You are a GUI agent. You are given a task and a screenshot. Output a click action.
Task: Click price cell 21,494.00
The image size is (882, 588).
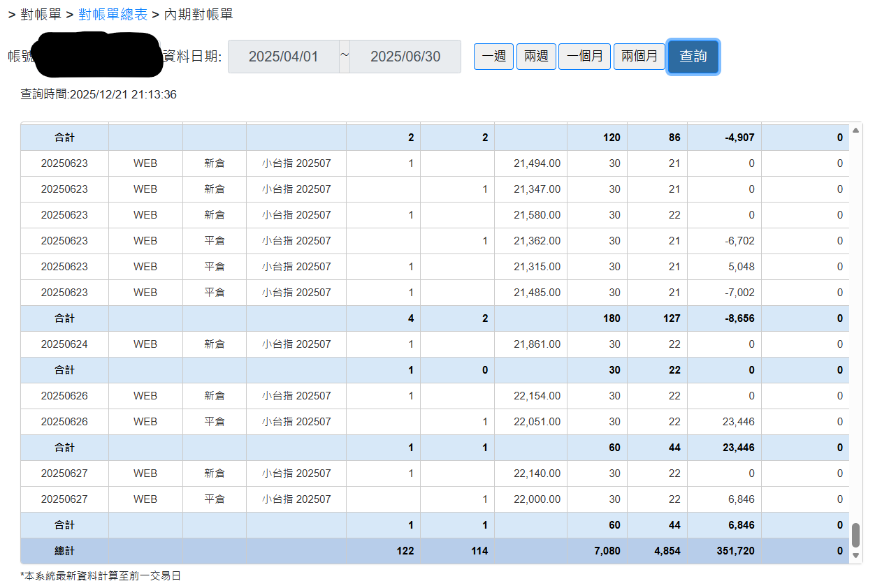537,163
